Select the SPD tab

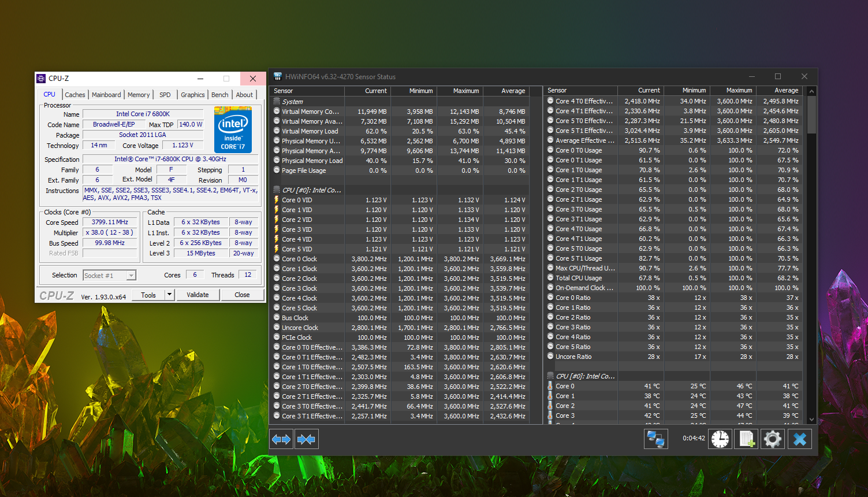coord(165,95)
